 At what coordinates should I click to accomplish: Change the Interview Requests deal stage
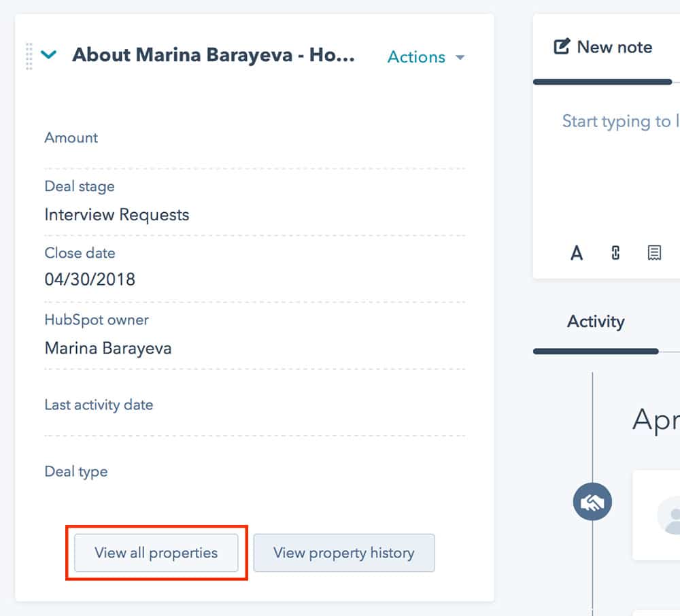click(116, 214)
